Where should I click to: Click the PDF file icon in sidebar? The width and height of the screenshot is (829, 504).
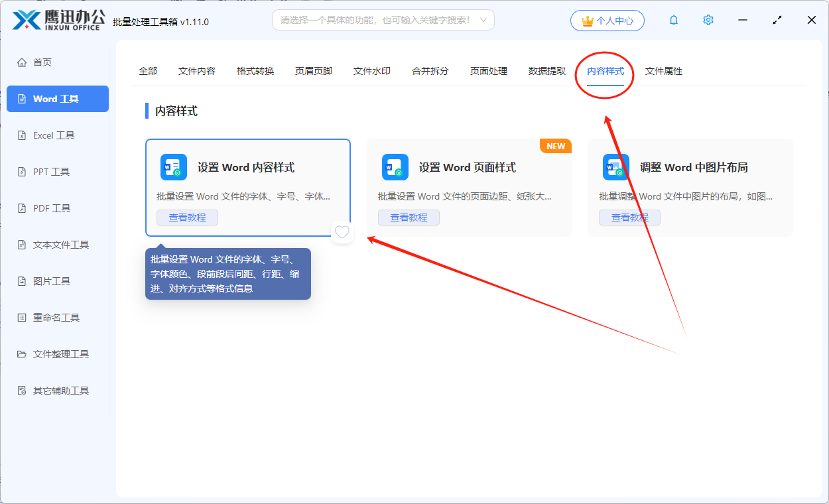point(22,208)
